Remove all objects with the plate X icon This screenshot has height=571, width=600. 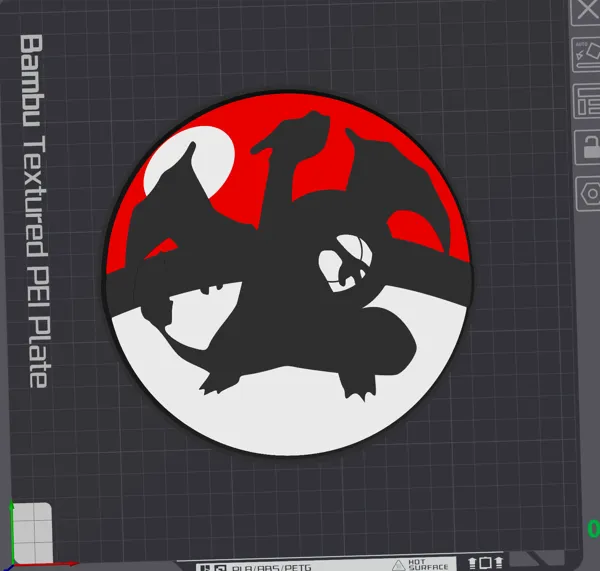point(586,11)
